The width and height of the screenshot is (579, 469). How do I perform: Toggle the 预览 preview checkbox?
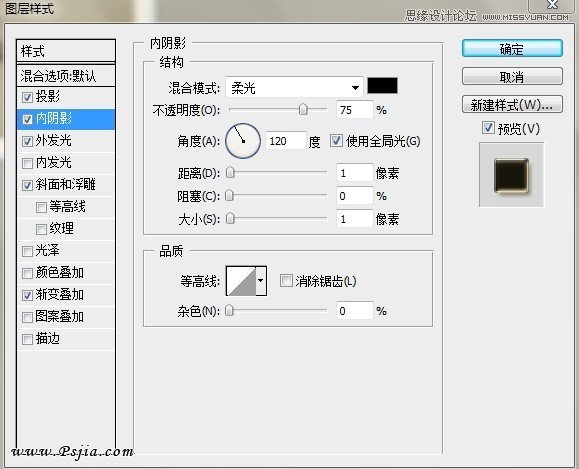488,128
